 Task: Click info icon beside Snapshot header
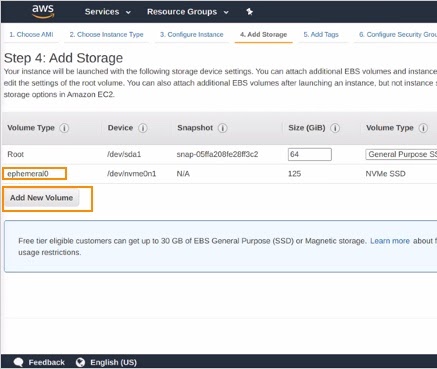pyautogui.click(x=222, y=128)
